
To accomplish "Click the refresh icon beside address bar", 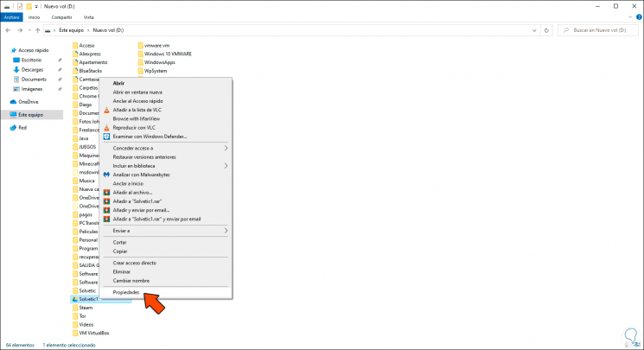I will [x=546, y=30].
